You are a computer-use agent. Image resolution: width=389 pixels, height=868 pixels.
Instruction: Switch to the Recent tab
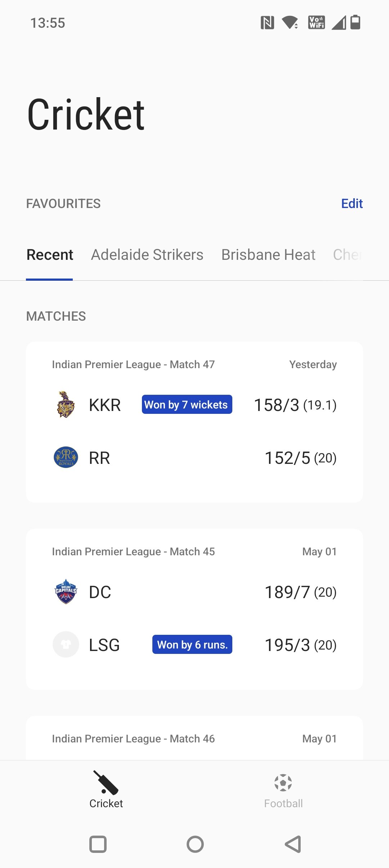pos(50,255)
